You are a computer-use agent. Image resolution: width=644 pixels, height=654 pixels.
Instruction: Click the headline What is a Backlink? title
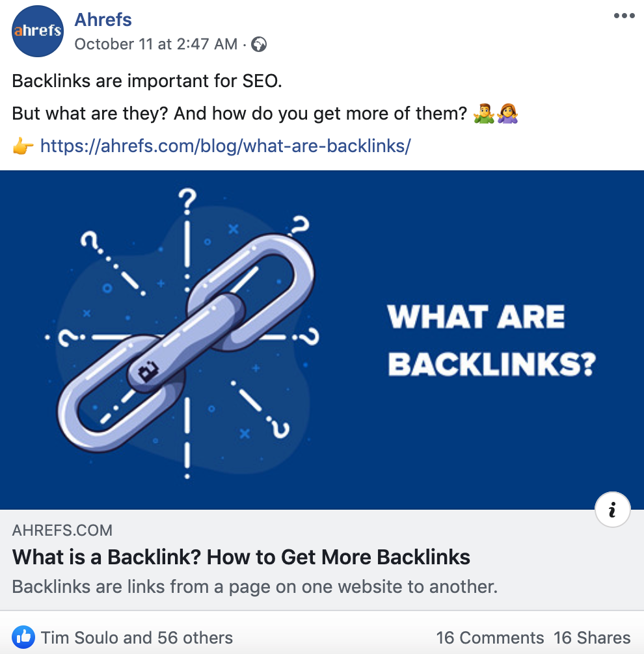pyautogui.click(x=241, y=557)
